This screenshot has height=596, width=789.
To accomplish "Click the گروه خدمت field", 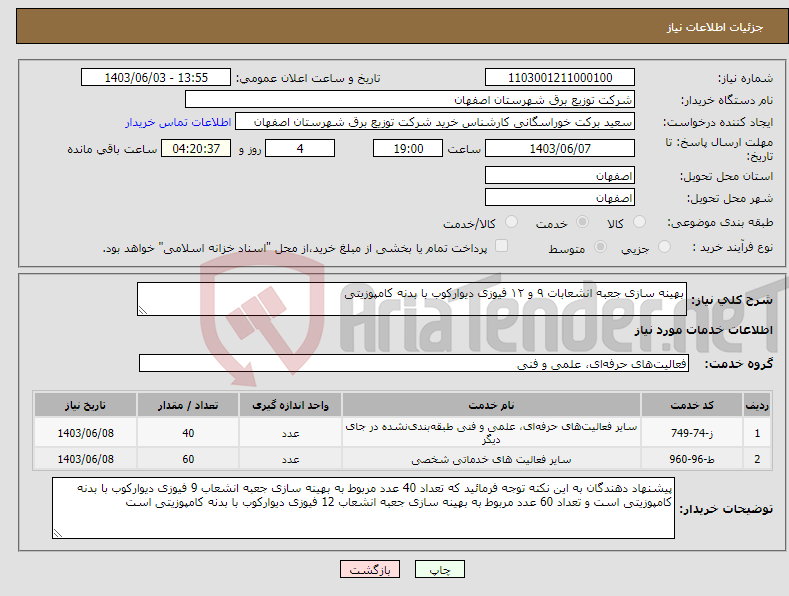I will tap(414, 363).
